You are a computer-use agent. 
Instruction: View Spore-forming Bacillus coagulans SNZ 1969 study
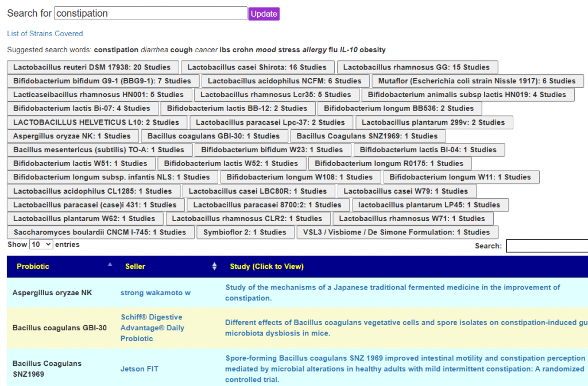405,369
